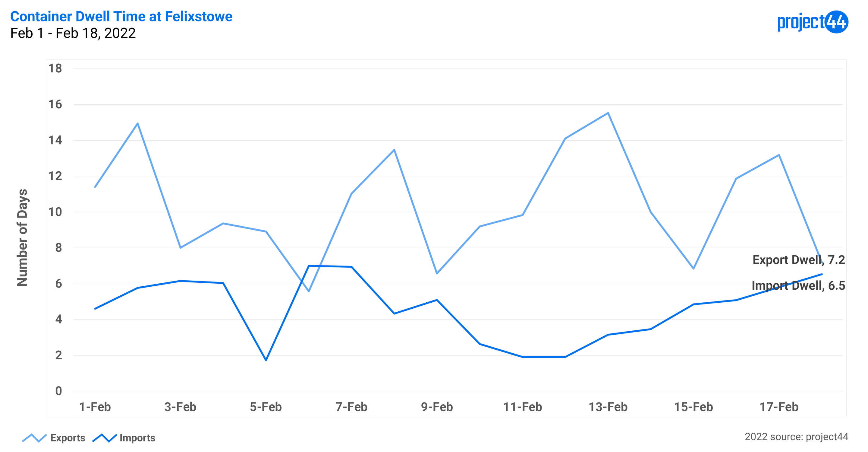
Task: Click the 18 value on the y-axis
Action: [55, 68]
